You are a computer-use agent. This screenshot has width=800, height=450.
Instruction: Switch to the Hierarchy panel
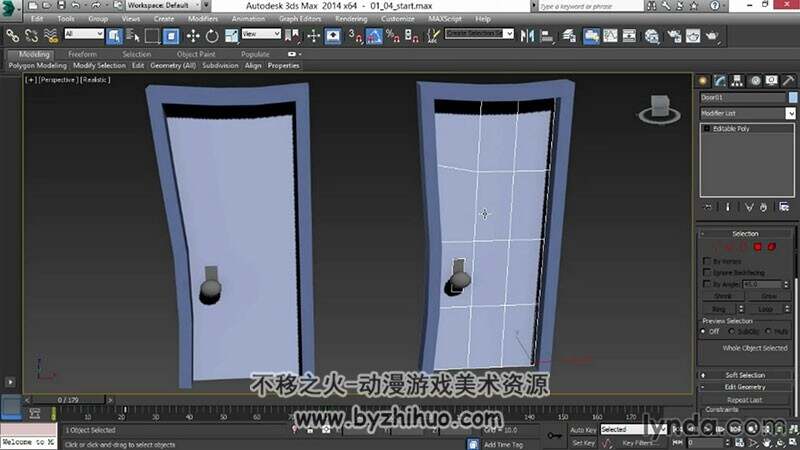(x=737, y=81)
